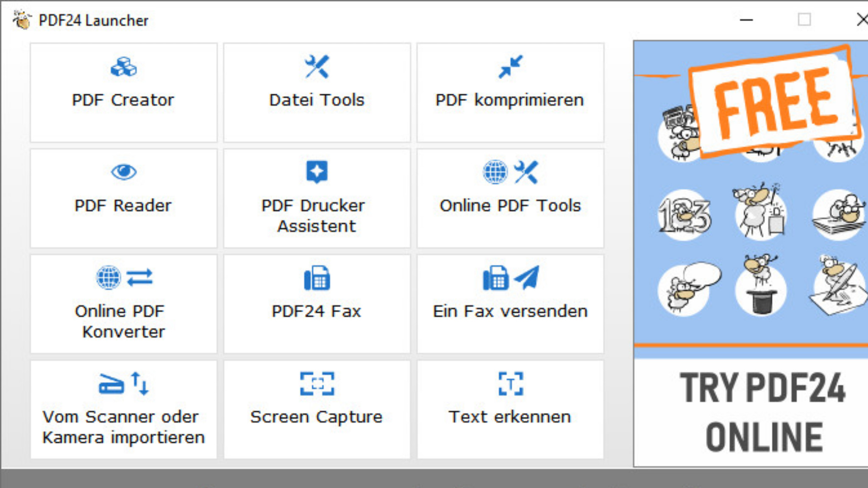The width and height of the screenshot is (868, 488).
Task: Click the PDF24 Fax machine icon
Action: click(x=317, y=278)
